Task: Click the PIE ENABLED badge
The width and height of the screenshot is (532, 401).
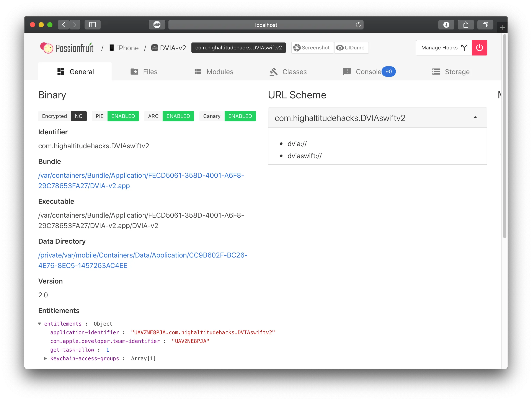Action: (x=115, y=116)
